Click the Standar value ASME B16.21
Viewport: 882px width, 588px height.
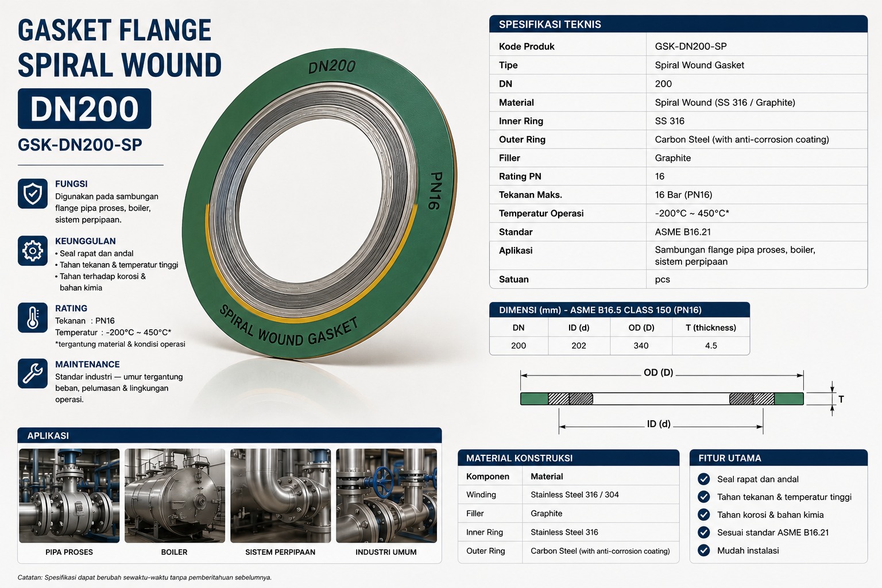(x=683, y=232)
